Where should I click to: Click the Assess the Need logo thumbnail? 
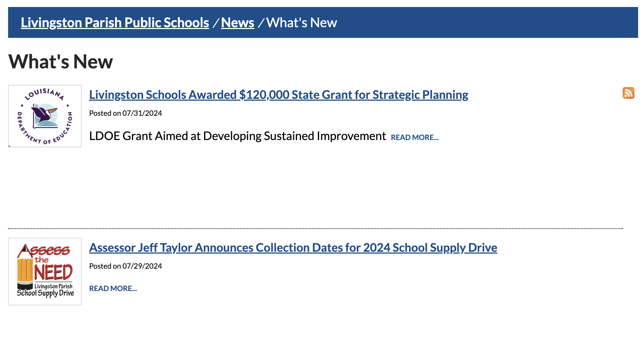(45, 272)
